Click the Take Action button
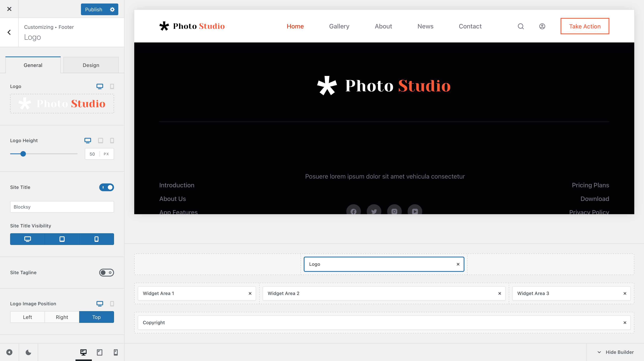 (585, 26)
